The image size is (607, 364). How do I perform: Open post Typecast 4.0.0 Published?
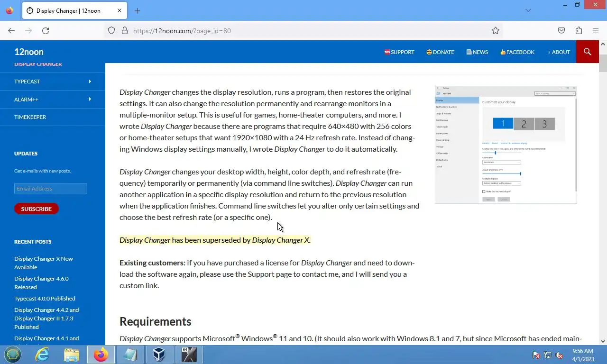tap(45, 299)
